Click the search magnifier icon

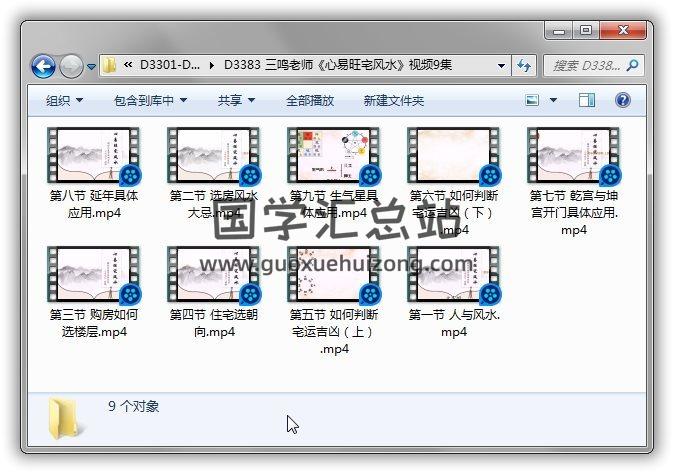(x=632, y=65)
